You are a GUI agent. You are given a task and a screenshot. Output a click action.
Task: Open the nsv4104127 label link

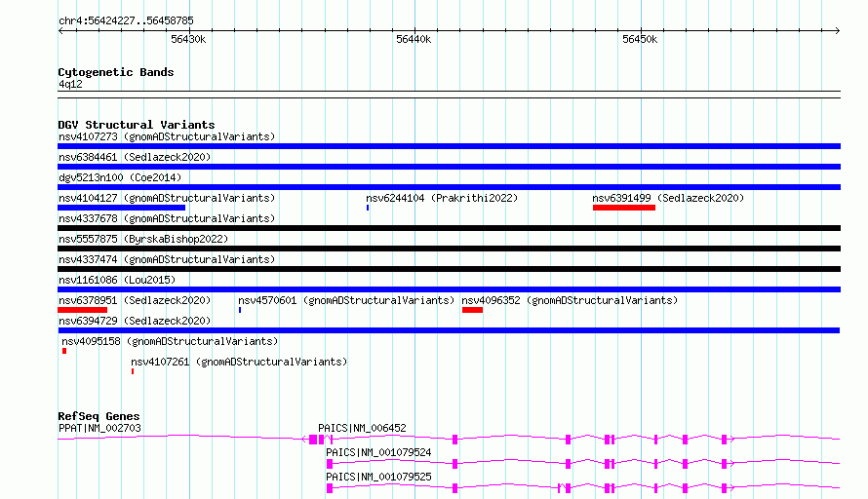(167, 198)
